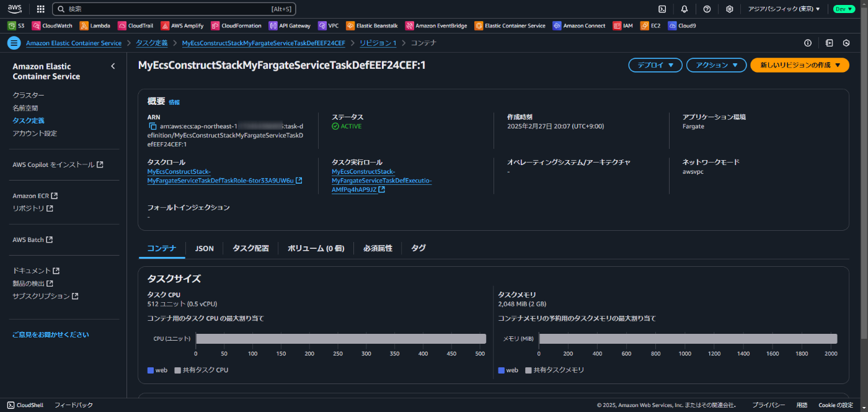Open S3 from the favorites bar

(x=16, y=26)
